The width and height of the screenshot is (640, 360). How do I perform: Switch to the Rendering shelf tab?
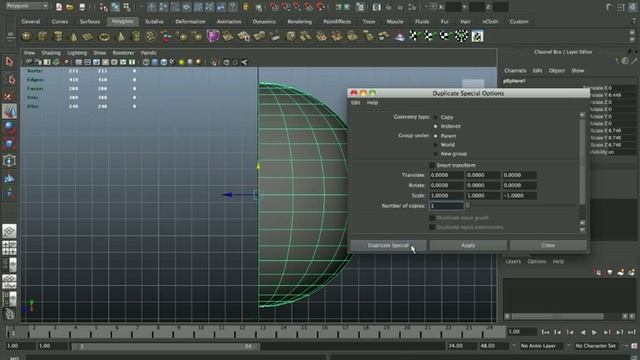[300, 22]
